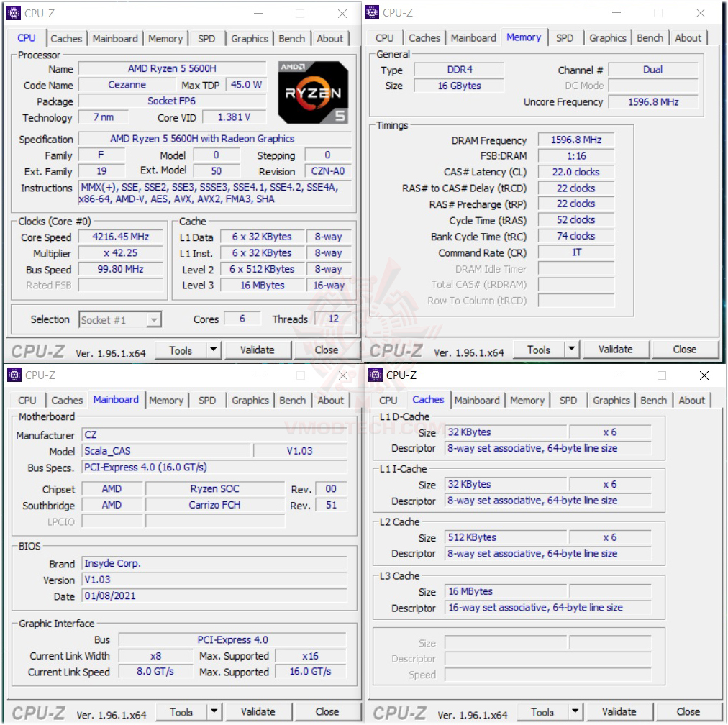Click the DRAM Frequency value 1596.8 MHz
The width and height of the screenshot is (728, 725).
click(x=576, y=140)
